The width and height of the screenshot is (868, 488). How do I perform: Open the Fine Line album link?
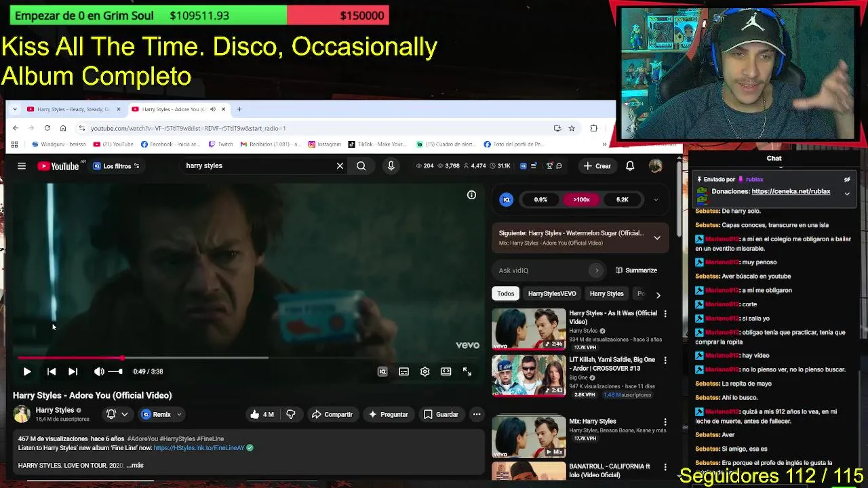[199, 448]
